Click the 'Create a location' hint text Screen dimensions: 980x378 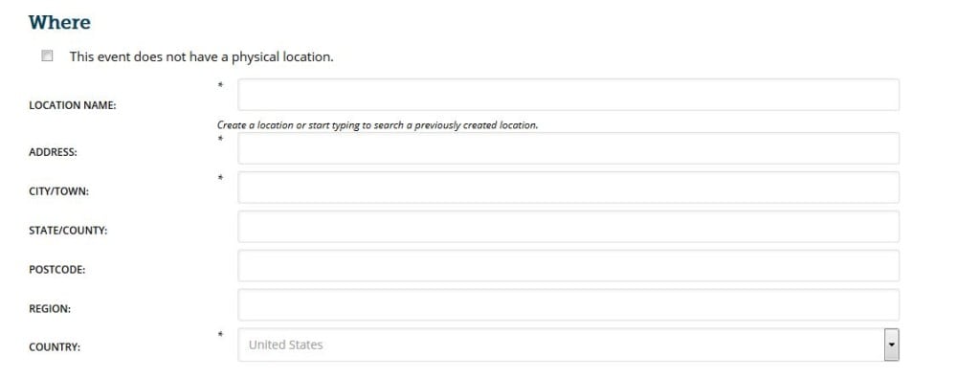[x=377, y=125]
